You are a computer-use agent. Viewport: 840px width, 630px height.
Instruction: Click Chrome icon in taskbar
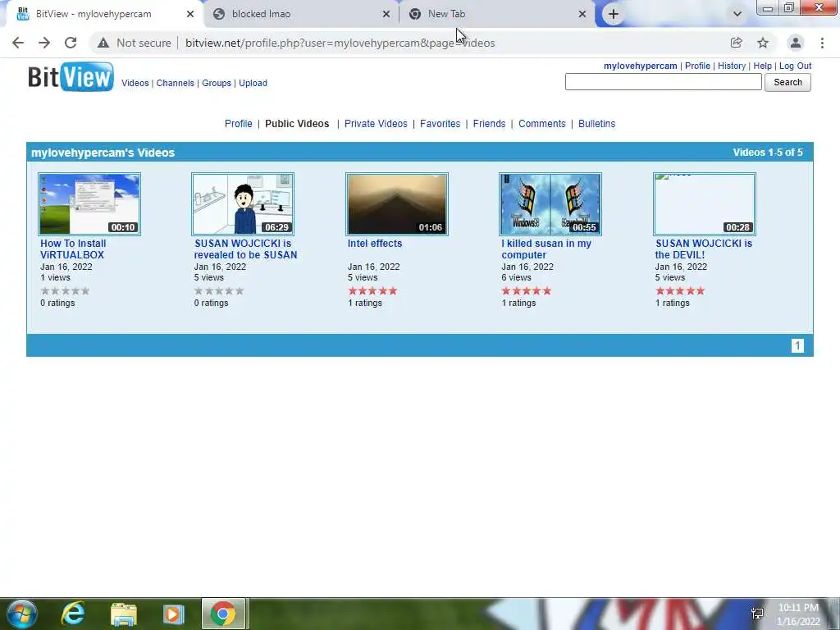(223, 614)
